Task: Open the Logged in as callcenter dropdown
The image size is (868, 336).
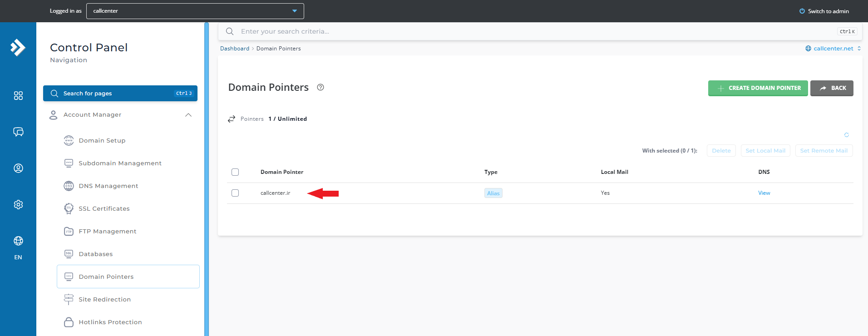Action: [x=195, y=11]
